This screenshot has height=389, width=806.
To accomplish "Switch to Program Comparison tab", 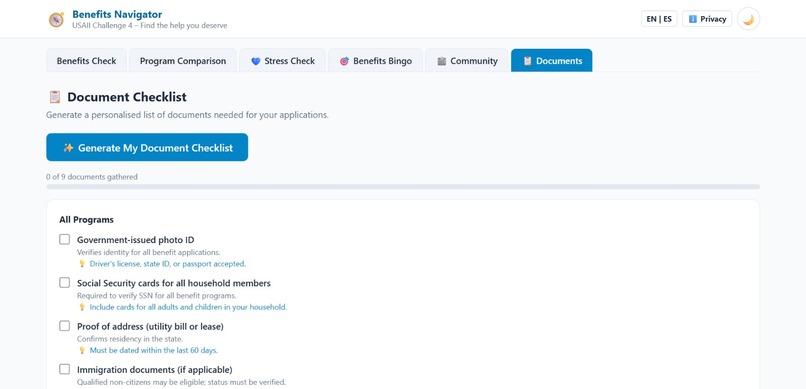I will (183, 61).
